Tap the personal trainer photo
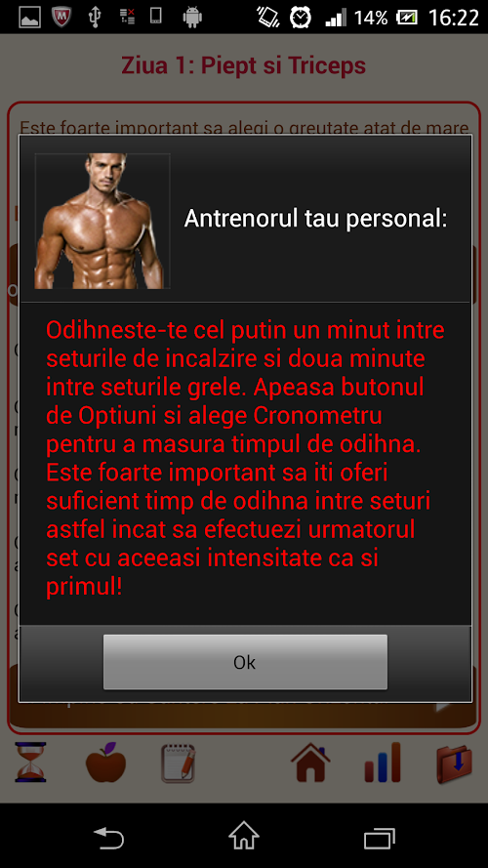This screenshot has width=488, height=868. (102, 221)
